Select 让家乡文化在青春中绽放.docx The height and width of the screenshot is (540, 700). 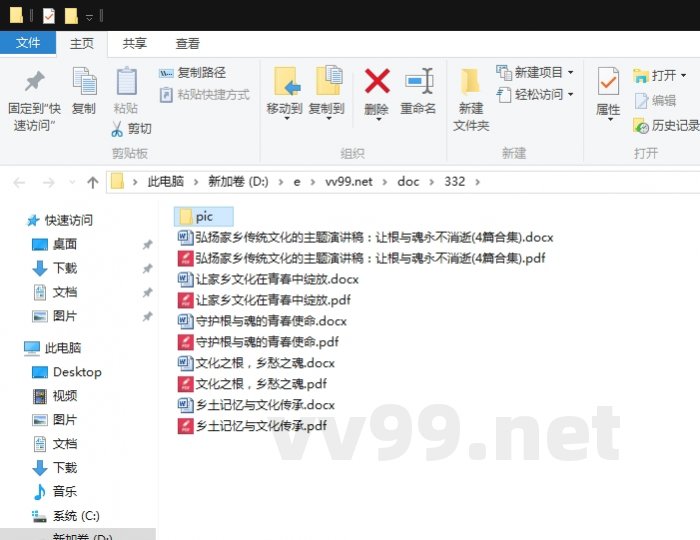268,279
